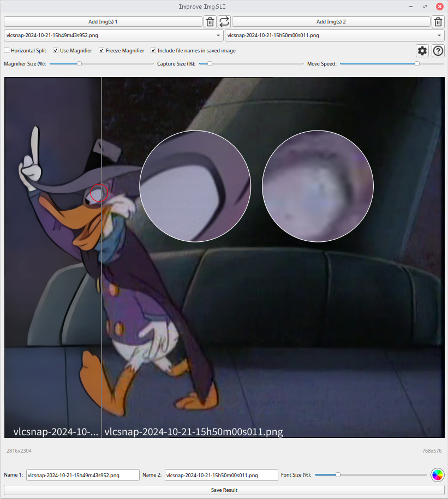Click the left magnifier circle preview

(x=195, y=186)
